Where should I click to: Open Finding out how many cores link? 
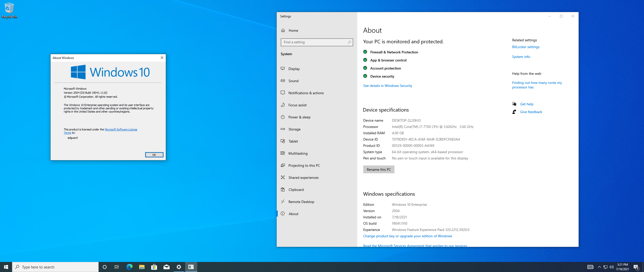537,85
